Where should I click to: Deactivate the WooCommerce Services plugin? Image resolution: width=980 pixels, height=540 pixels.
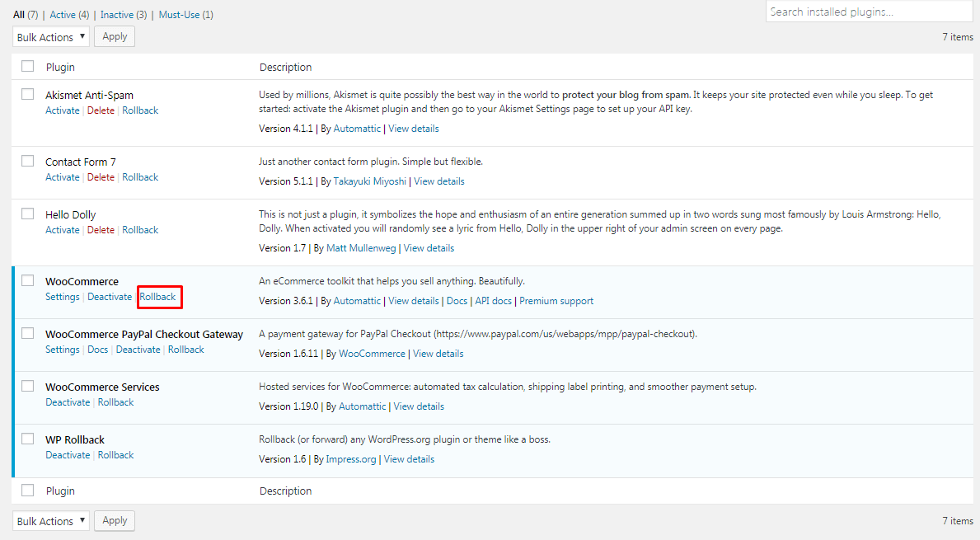click(68, 402)
